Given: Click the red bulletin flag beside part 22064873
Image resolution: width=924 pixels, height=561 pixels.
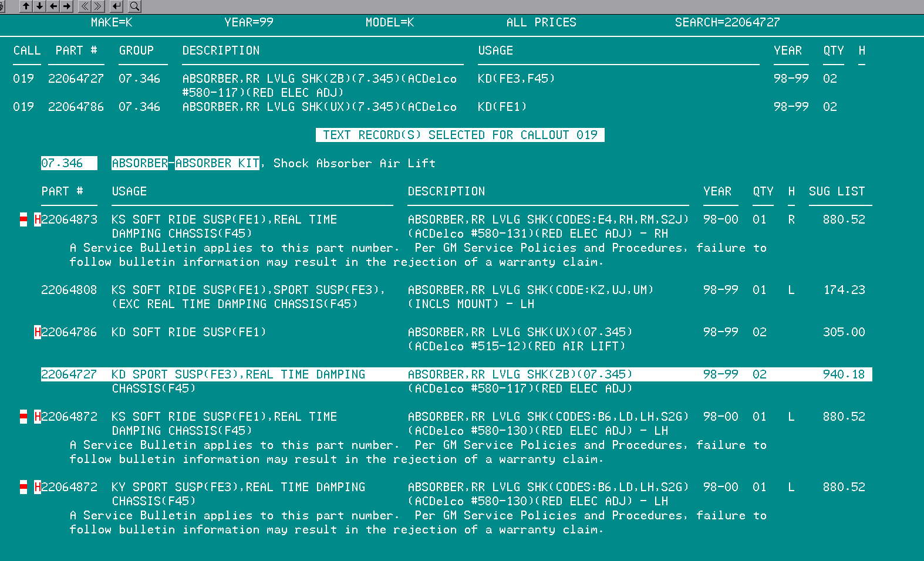Looking at the screenshot, I should (23, 220).
